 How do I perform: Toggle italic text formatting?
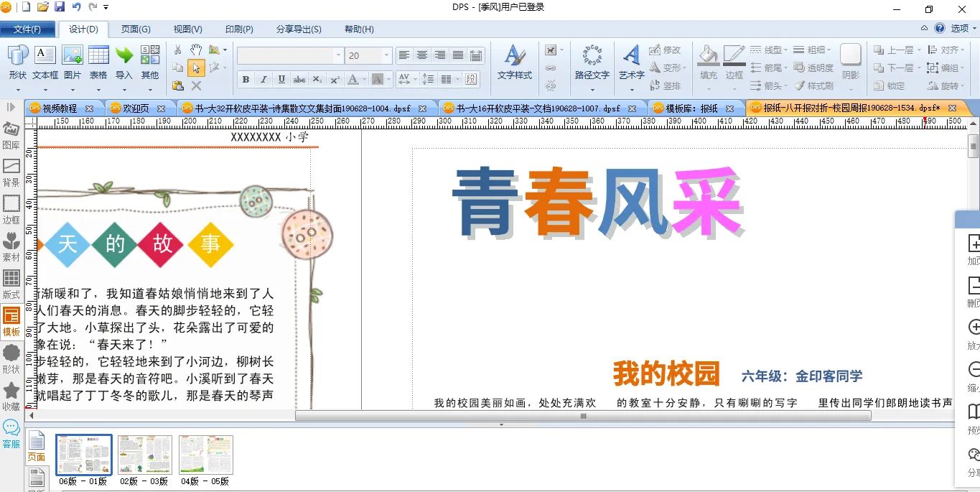[263, 80]
